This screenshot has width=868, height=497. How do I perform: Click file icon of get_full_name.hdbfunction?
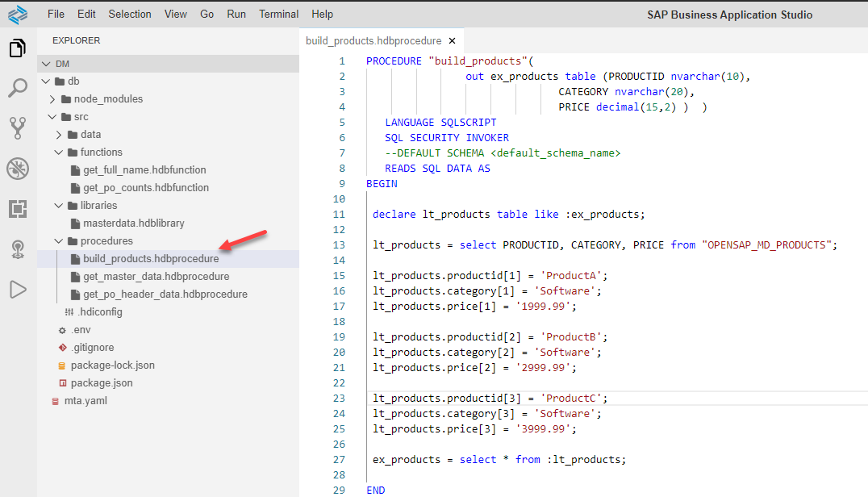pyautogui.click(x=75, y=170)
